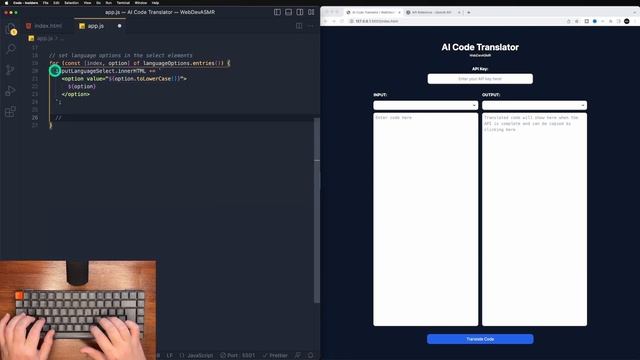Click the AI Code Translator heading

point(480,47)
